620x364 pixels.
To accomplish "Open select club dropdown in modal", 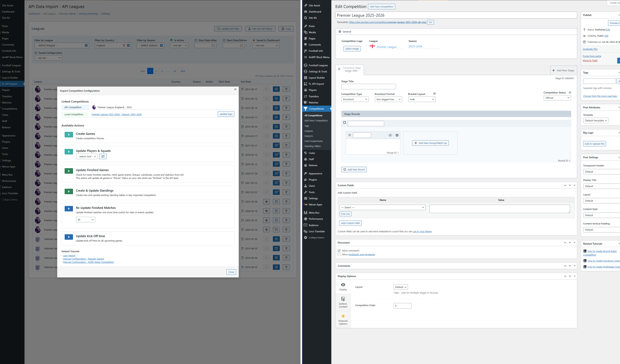I will [87, 156].
